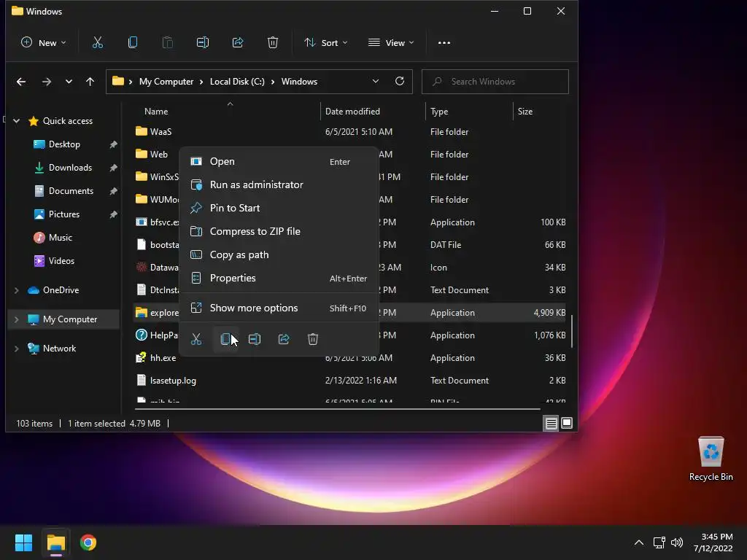This screenshot has width=747, height=560.
Task: Click the Share icon in the context menu
Action: point(284,339)
